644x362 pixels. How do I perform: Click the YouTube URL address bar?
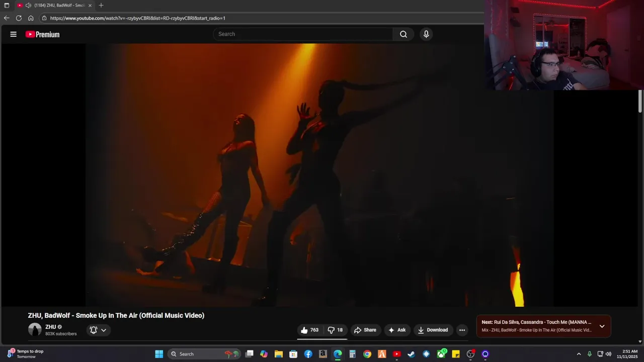[x=262, y=18]
